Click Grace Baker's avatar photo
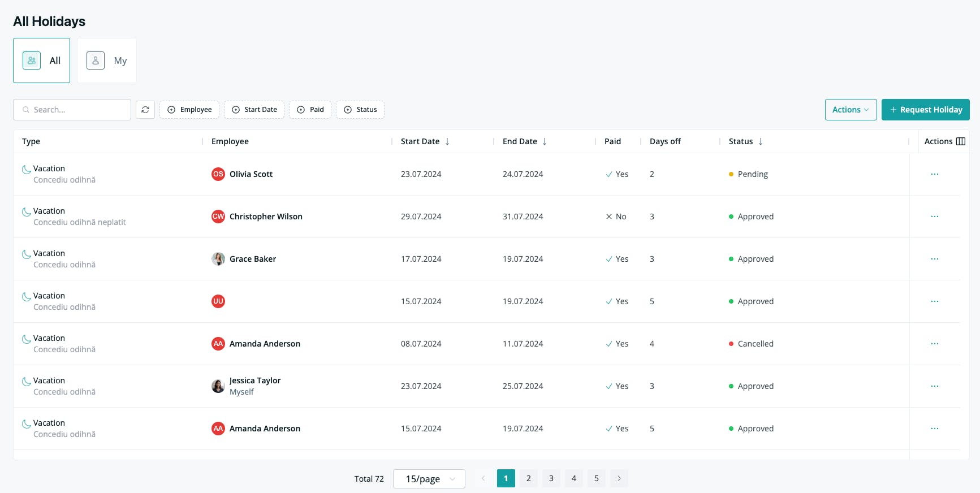The image size is (980, 493). click(x=218, y=259)
